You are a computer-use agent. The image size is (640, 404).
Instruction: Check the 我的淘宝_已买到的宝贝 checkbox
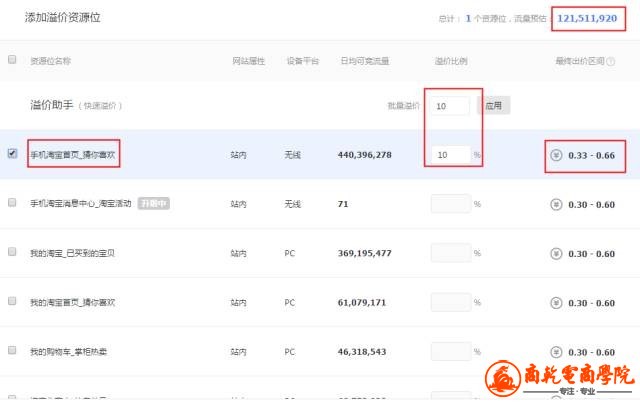[x=12, y=251]
